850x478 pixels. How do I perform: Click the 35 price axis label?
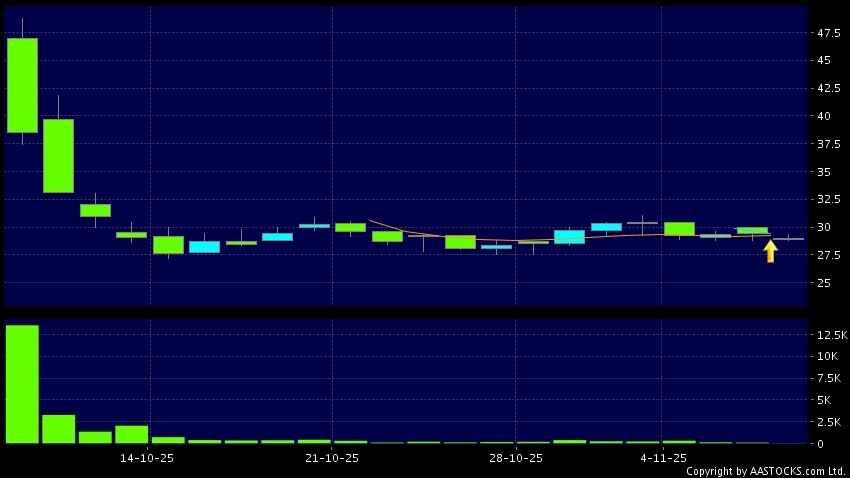pyautogui.click(x=825, y=172)
